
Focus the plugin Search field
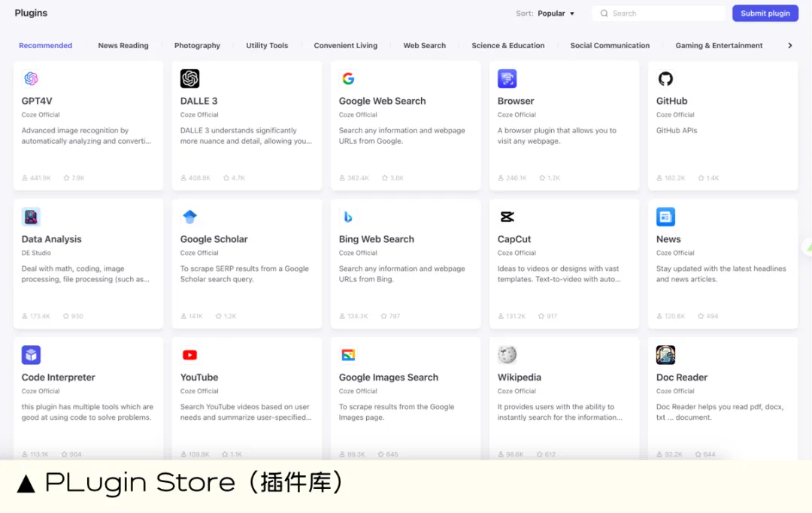tap(659, 14)
